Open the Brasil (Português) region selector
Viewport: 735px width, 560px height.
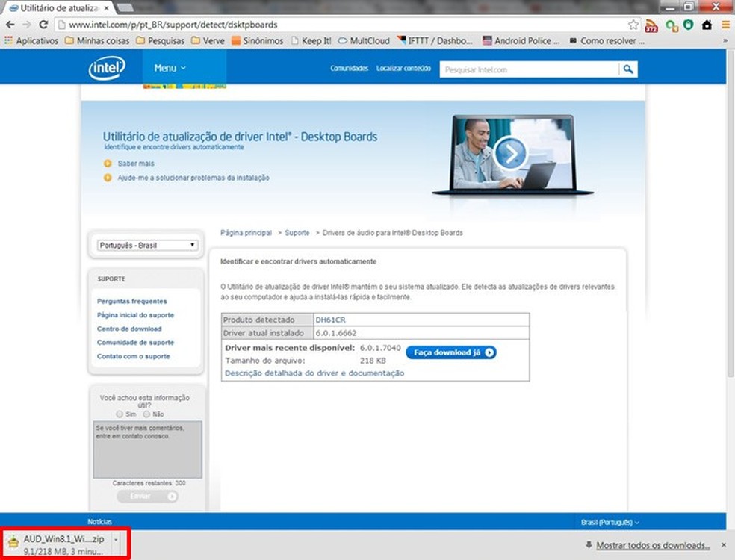(x=610, y=522)
